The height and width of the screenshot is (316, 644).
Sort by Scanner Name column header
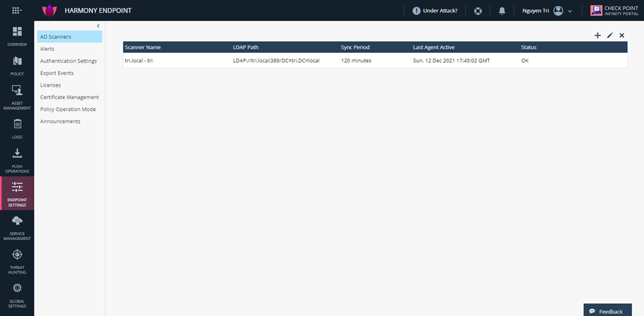(x=143, y=47)
